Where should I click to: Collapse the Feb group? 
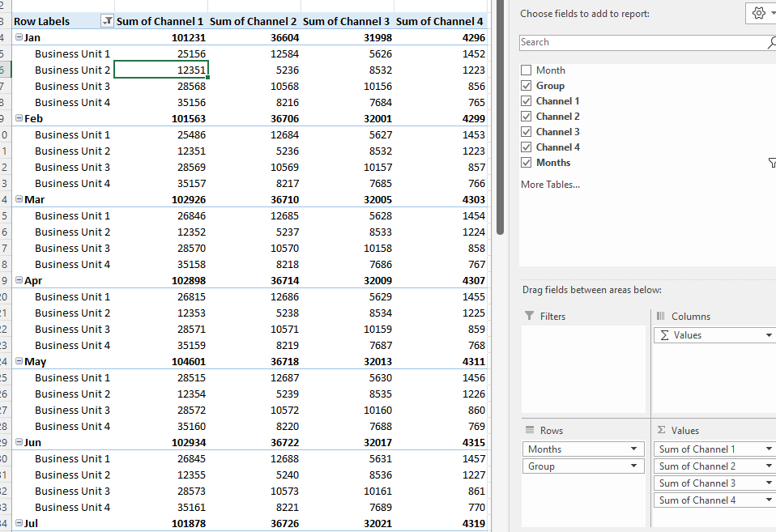(x=19, y=118)
